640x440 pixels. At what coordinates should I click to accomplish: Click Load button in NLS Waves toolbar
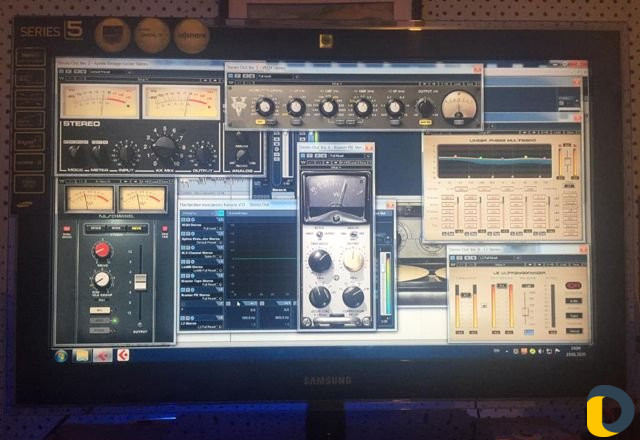[154, 182]
